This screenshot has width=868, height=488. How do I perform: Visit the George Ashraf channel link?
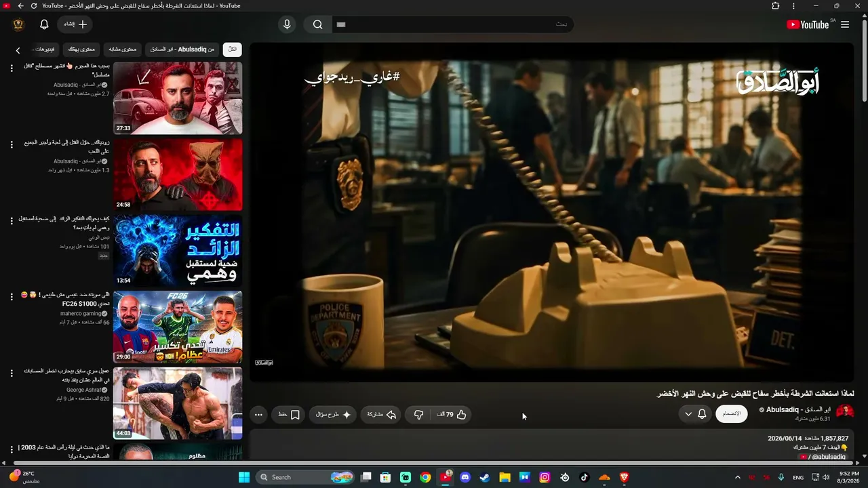coord(83,390)
